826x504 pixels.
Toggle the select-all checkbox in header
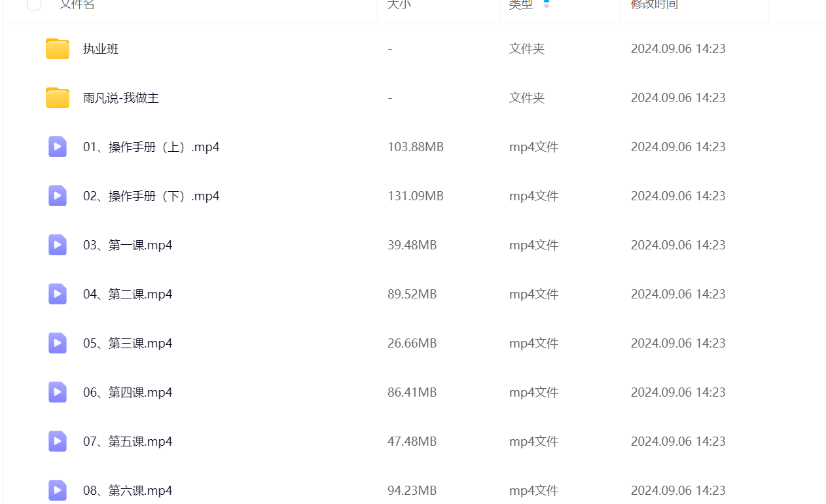tap(35, 4)
